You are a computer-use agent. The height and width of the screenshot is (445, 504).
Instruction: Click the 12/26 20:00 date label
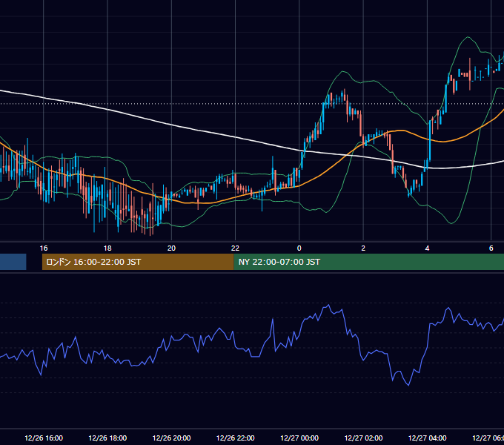coord(172,438)
